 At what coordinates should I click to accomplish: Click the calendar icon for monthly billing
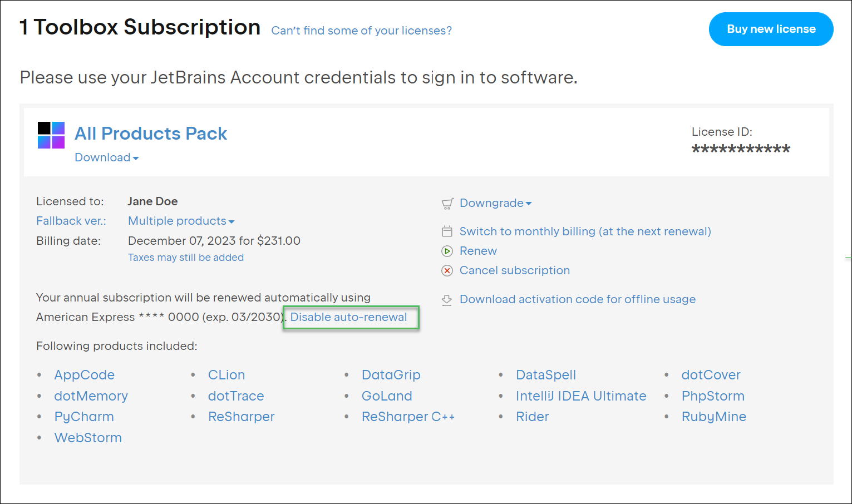tap(447, 231)
